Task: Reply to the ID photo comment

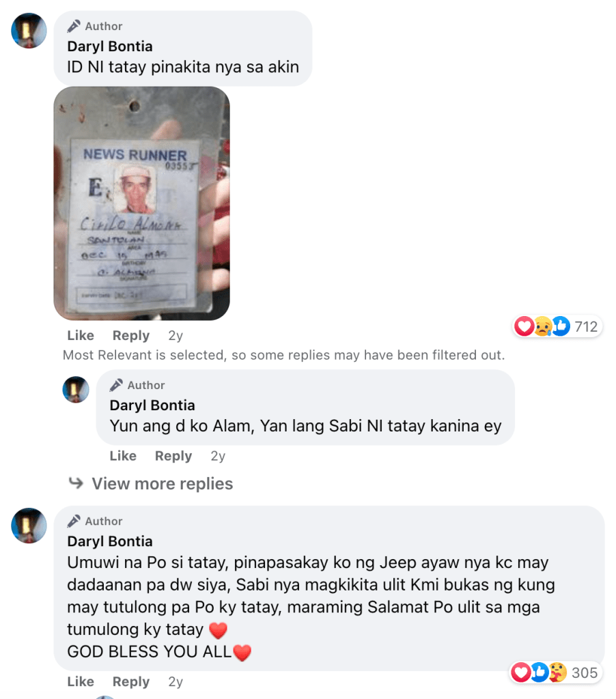Action: 131,335
